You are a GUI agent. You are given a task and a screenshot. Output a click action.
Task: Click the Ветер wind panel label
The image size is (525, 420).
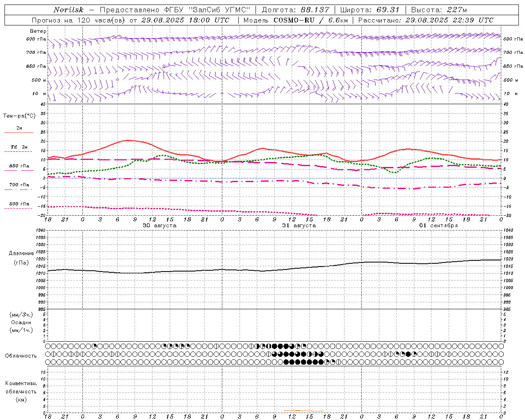[x=38, y=31]
